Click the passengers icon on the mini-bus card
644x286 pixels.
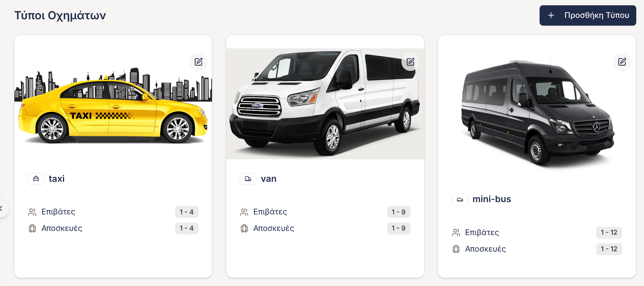456,233
